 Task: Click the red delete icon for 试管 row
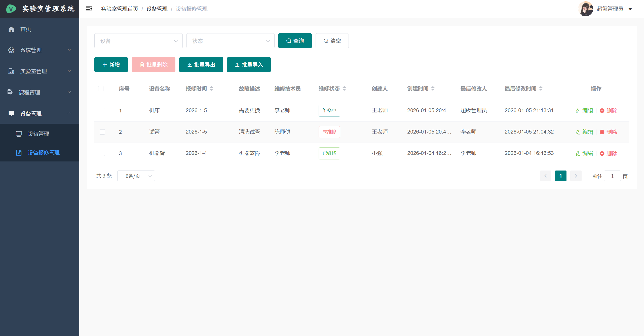point(602,132)
